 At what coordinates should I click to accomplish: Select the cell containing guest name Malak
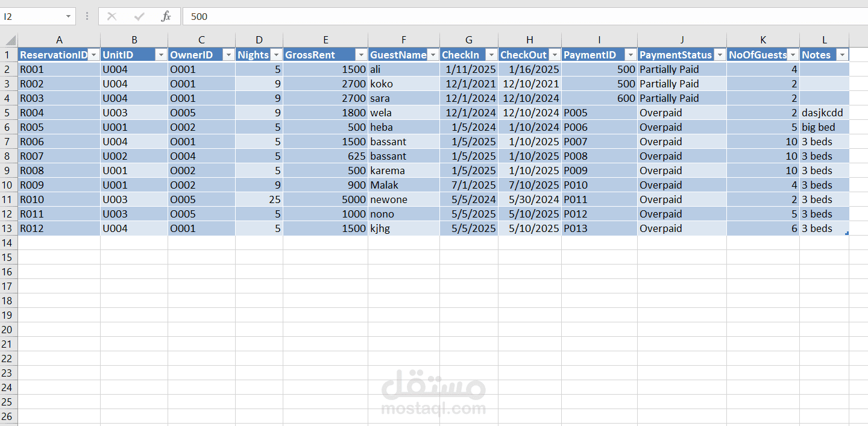point(404,185)
